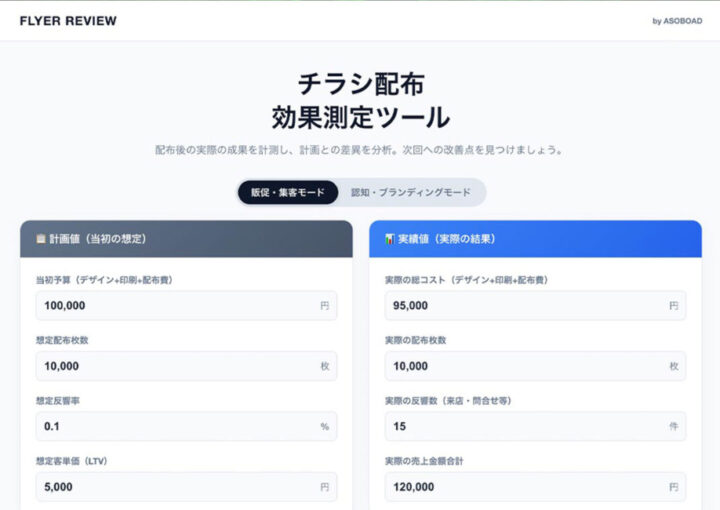Select the 販促・集客モード tab

(288, 192)
